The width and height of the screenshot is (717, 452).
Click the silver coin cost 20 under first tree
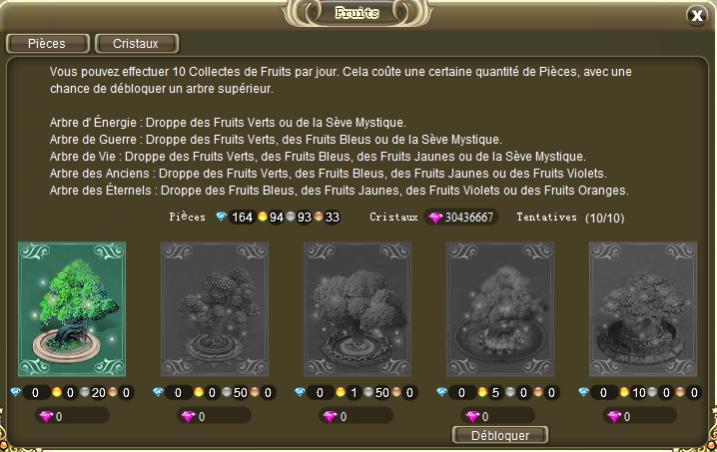tap(93, 393)
